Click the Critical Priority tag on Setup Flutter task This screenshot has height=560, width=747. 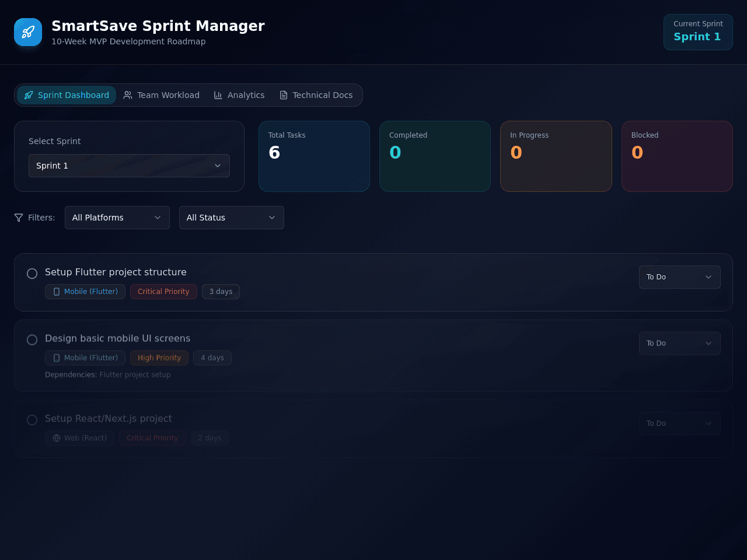coord(163,292)
